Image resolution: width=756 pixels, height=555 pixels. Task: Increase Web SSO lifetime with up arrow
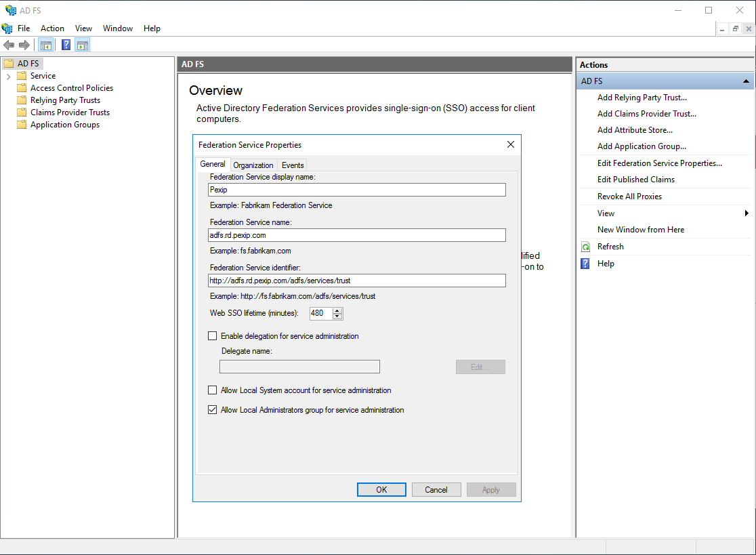coord(338,310)
